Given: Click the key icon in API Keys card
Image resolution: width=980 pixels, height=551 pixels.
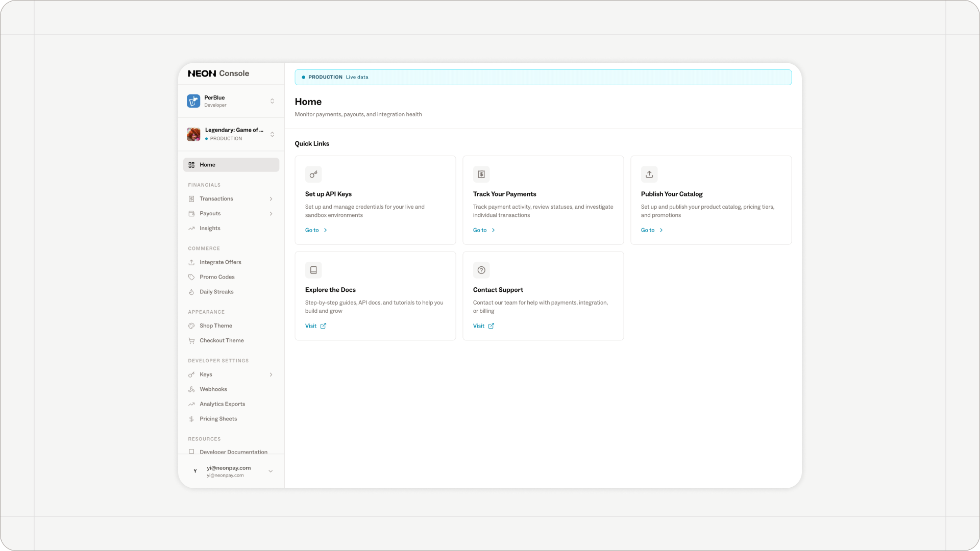Looking at the screenshot, I should [313, 174].
